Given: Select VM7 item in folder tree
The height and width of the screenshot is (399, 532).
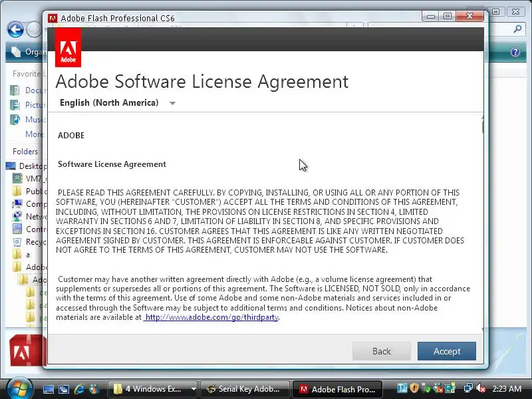Looking at the screenshot, I should [30, 178].
